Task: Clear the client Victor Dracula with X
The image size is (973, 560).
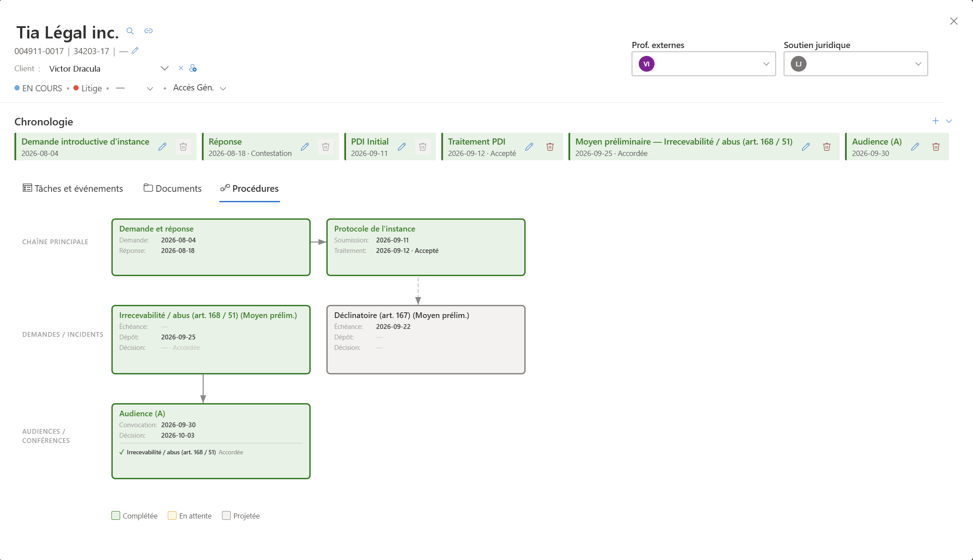Action: point(181,68)
